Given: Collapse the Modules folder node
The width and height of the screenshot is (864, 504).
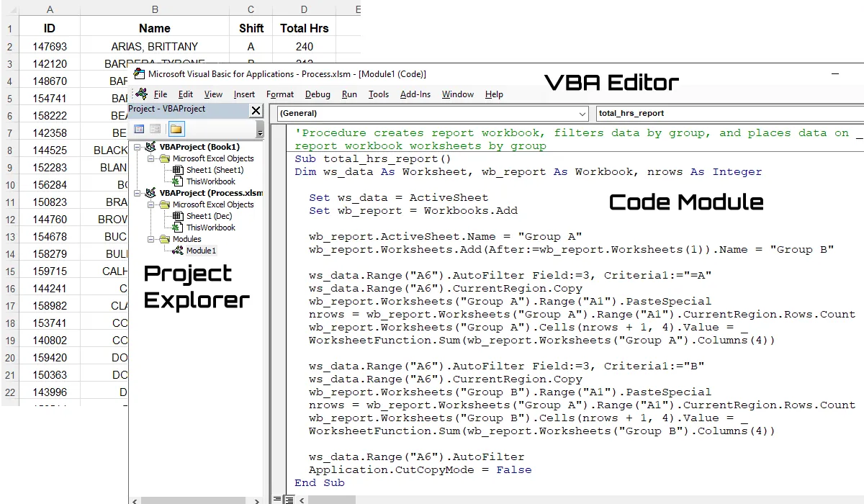Looking at the screenshot, I should click(x=151, y=239).
